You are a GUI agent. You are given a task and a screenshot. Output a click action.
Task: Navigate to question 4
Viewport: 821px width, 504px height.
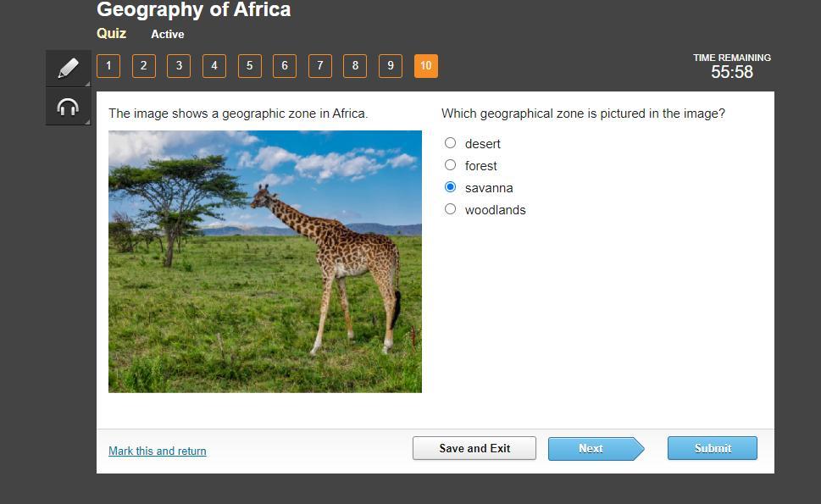point(214,66)
